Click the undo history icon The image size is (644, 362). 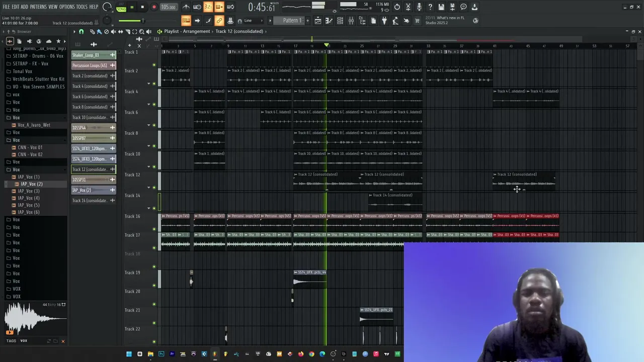coord(397,7)
